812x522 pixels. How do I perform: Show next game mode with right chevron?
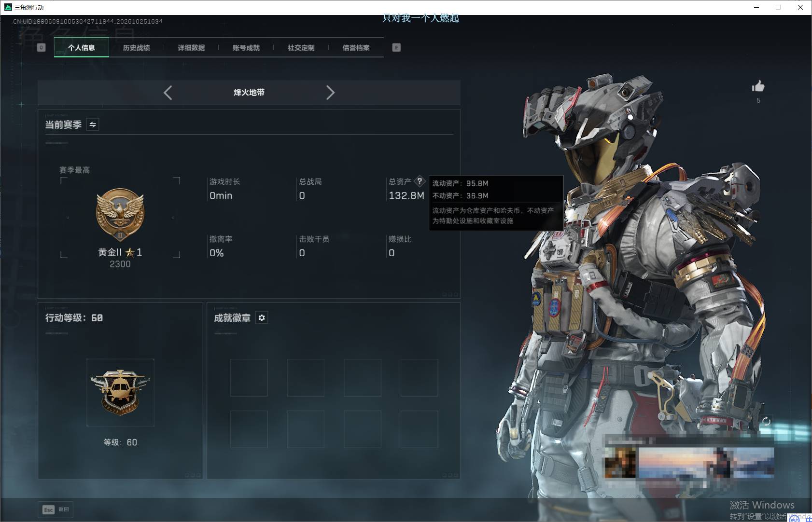330,93
